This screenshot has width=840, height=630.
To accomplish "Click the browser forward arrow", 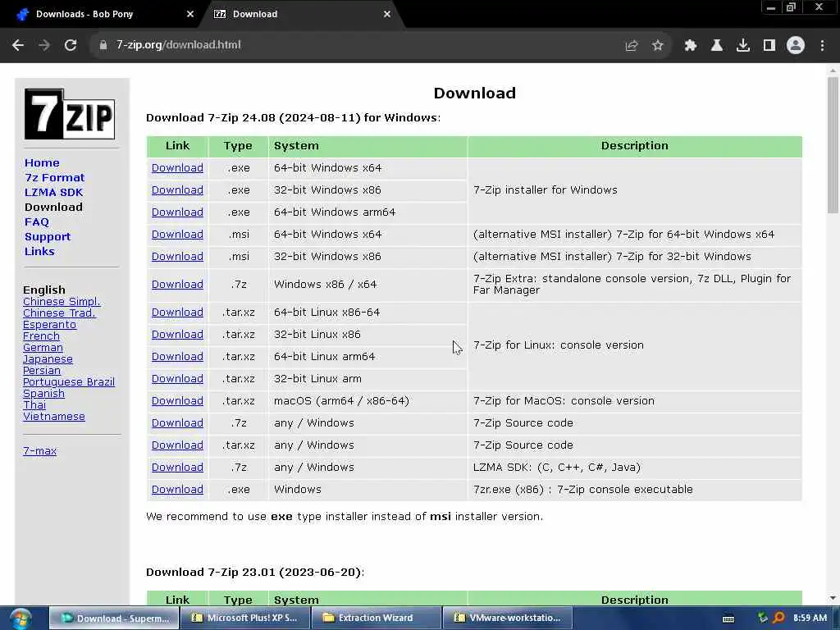I will tap(44, 45).
